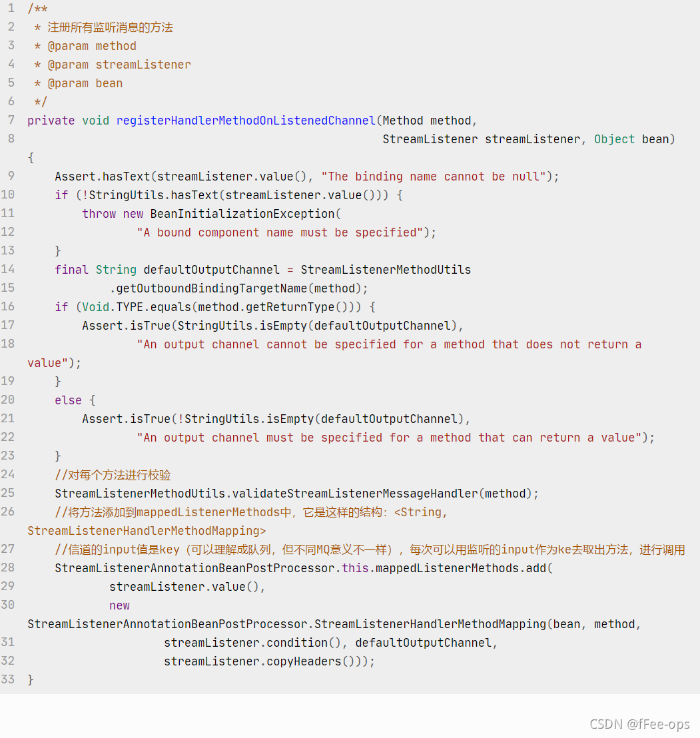This screenshot has width=700, height=738.
Task: Click line number 33 in the gutter
Action: 7,679
